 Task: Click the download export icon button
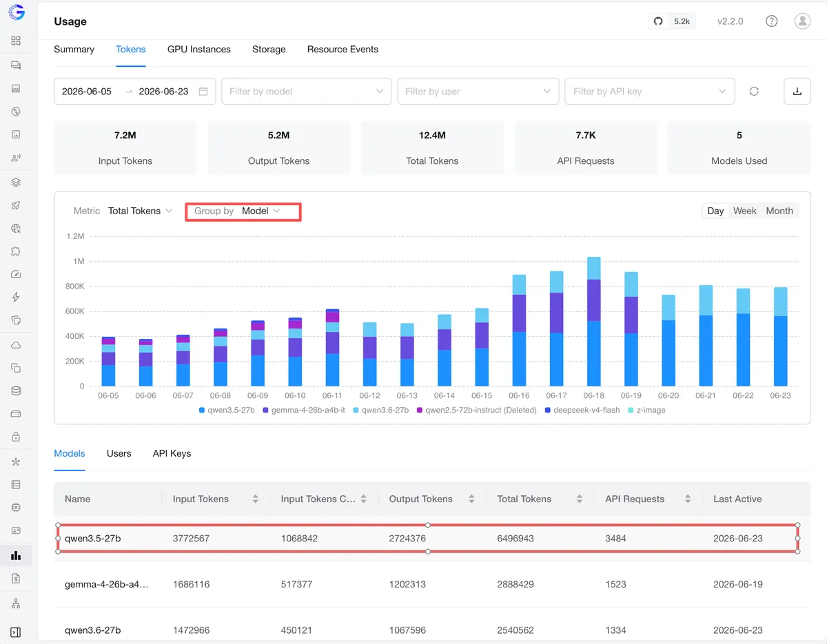tap(797, 91)
